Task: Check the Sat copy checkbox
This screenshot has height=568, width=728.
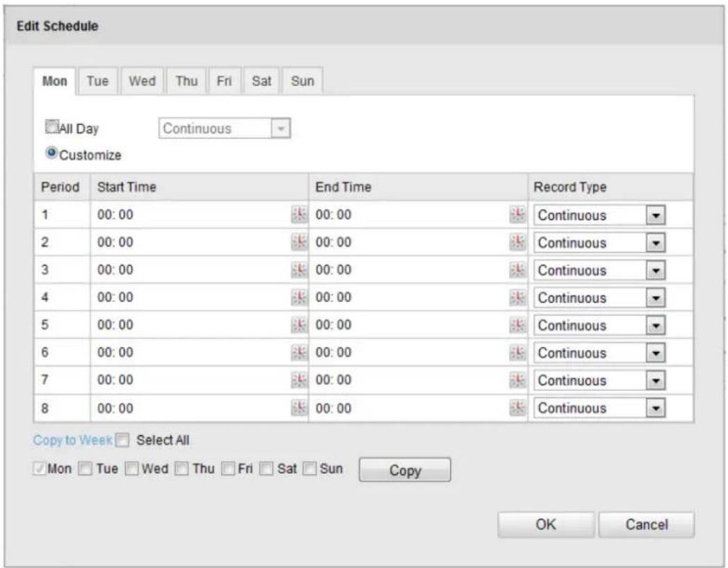Action: 266,469
